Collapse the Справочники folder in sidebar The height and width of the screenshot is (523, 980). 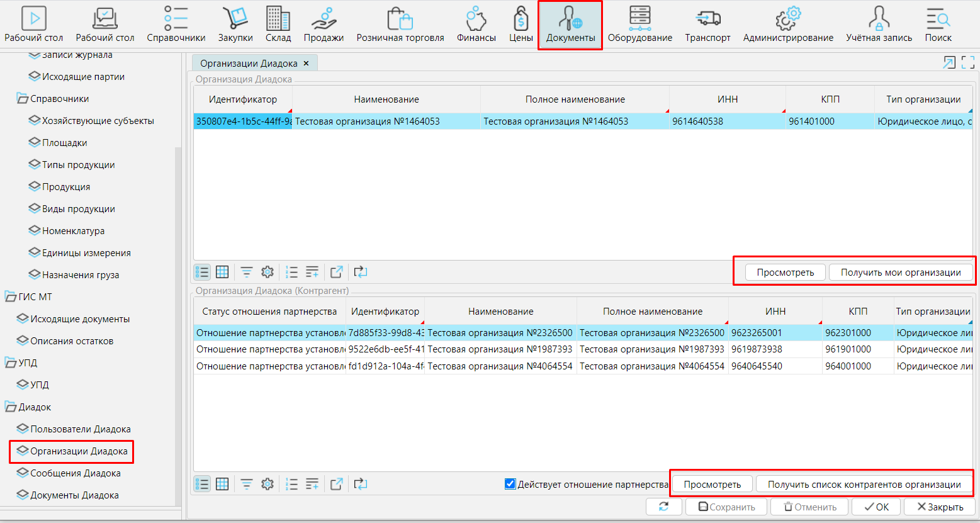click(23, 99)
